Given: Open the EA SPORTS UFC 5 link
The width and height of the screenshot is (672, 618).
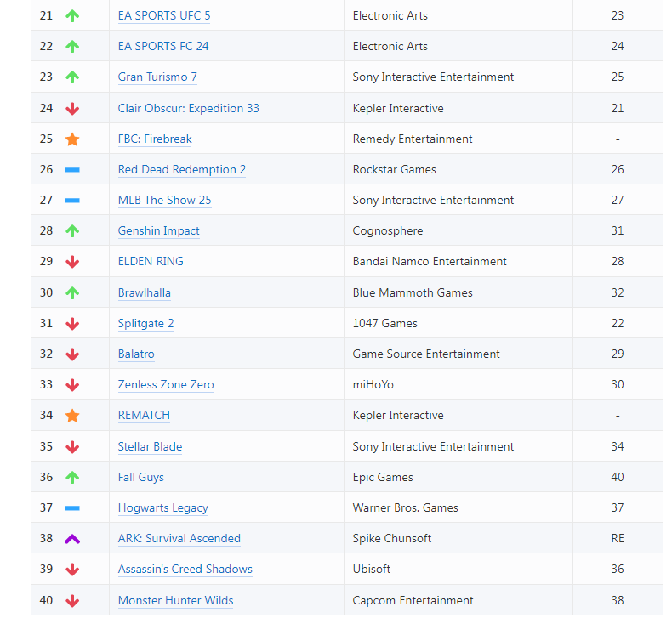Looking at the screenshot, I should click(x=164, y=16).
